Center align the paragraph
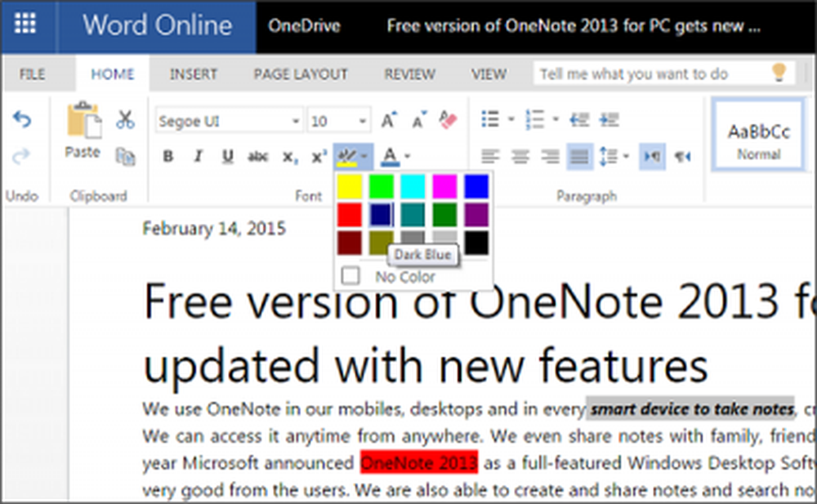This screenshot has height=504, width=817. click(520, 157)
